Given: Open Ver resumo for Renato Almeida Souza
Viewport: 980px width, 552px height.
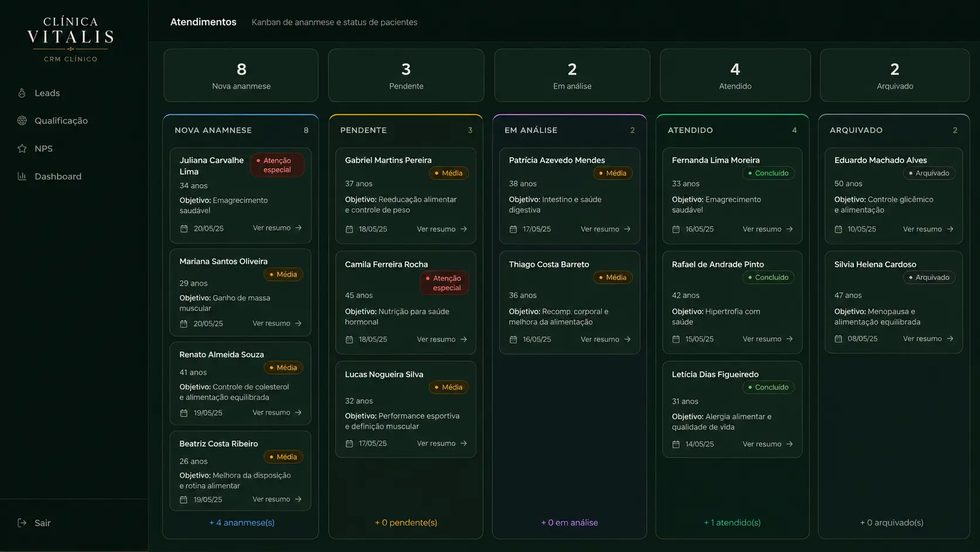Looking at the screenshot, I should point(277,412).
